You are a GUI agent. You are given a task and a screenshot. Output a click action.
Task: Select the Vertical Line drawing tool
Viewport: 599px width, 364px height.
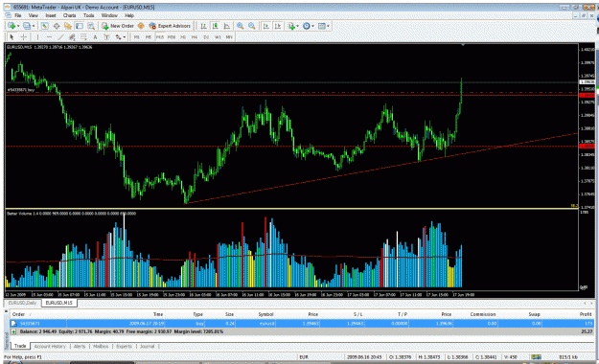point(37,37)
